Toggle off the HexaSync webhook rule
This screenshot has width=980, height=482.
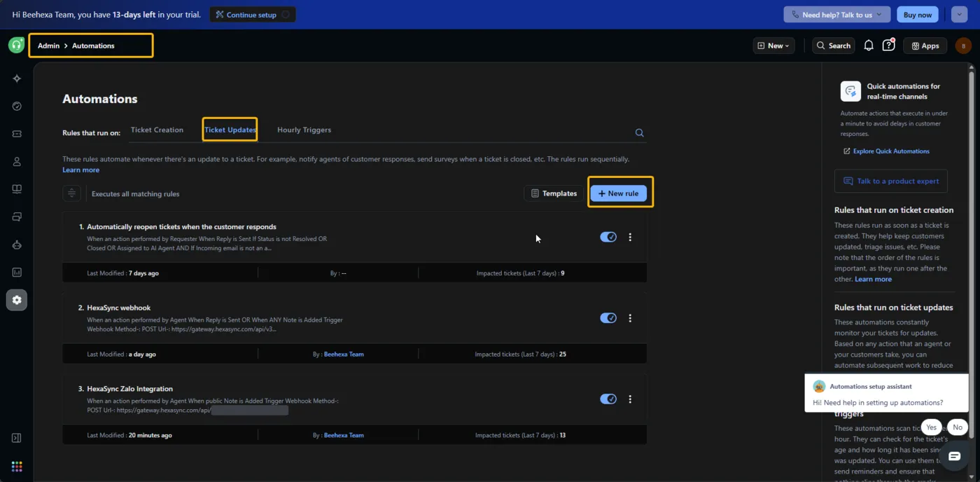608,318
